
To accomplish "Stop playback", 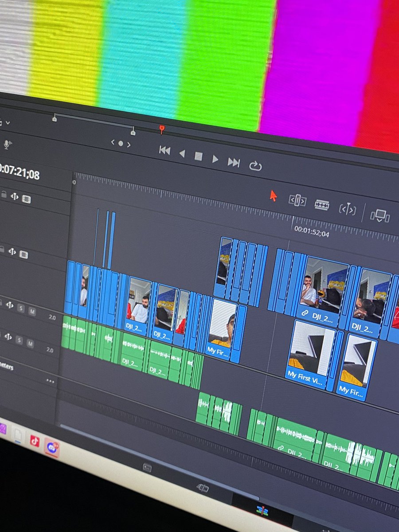I will pyautogui.click(x=198, y=156).
